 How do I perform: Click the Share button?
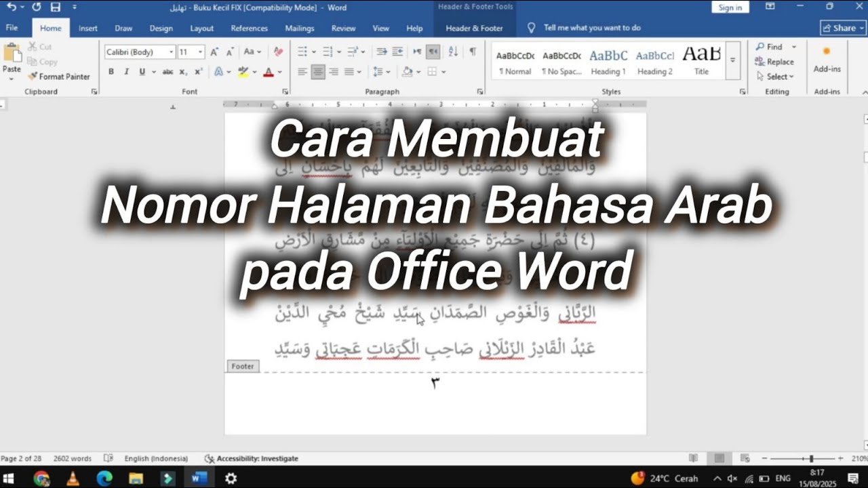coord(843,28)
